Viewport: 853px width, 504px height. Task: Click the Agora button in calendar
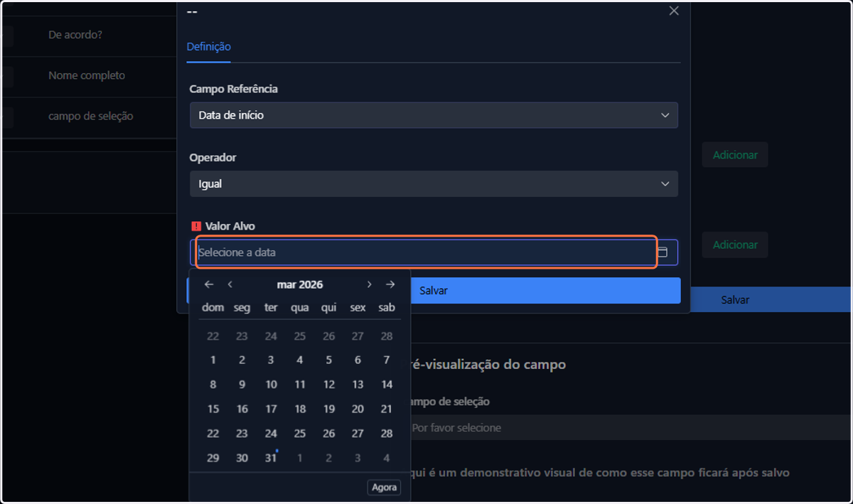(385, 488)
